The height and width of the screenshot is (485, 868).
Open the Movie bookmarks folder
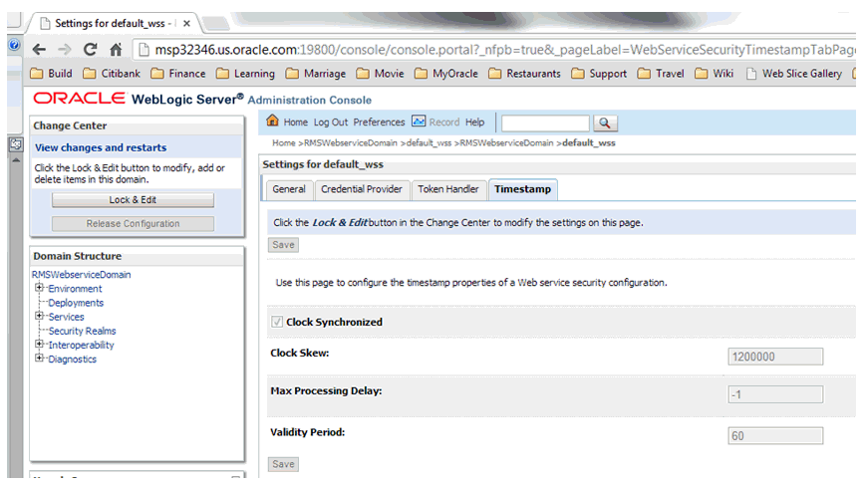[x=381, y=74]
